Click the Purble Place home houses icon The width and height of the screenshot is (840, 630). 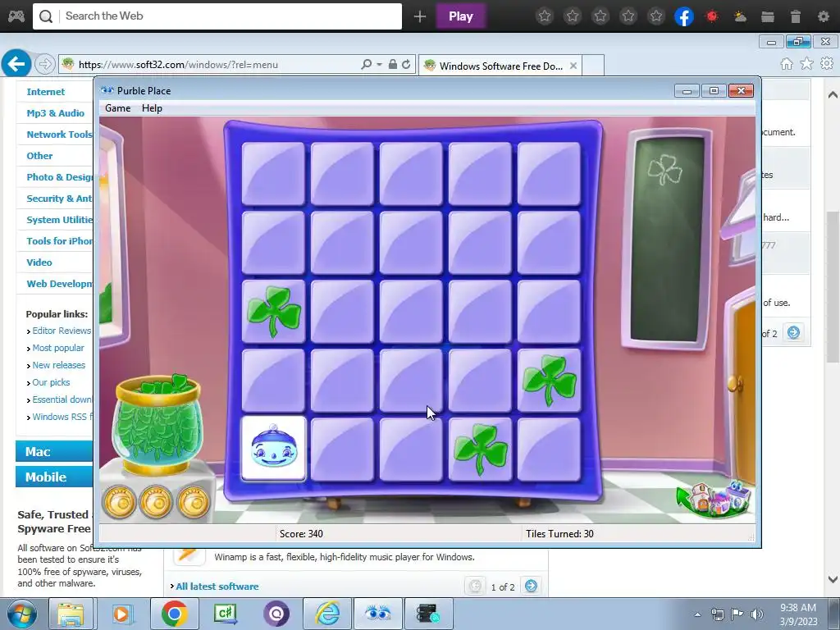coord(714,500)
